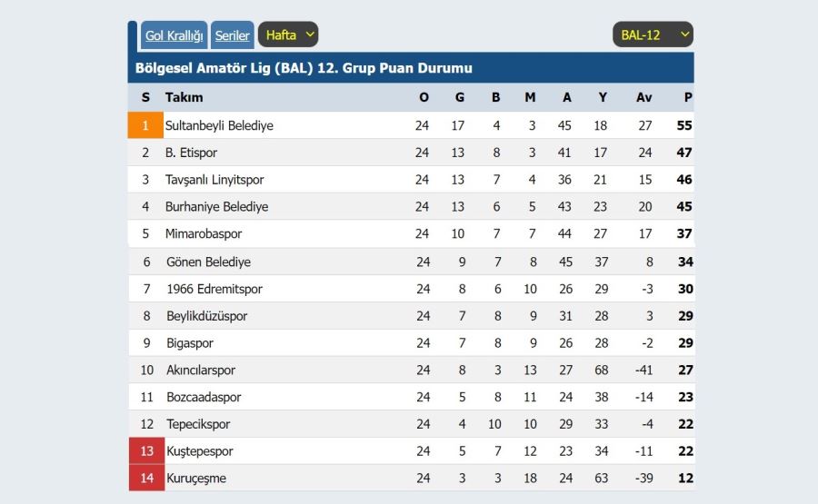Open the BAL-12 group selector
The image size is (818, 504).
(653, 35)
